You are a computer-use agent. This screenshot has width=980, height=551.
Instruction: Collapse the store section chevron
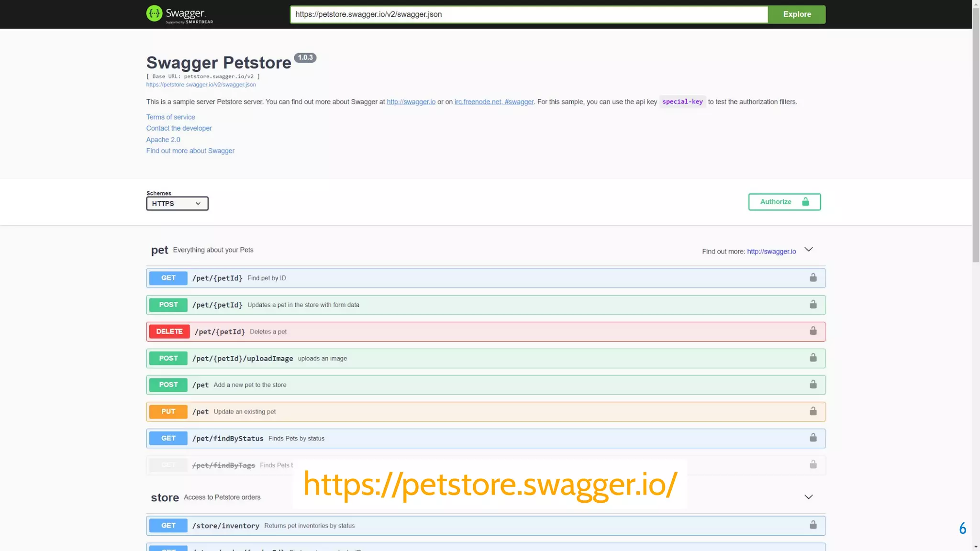point(809,497)
